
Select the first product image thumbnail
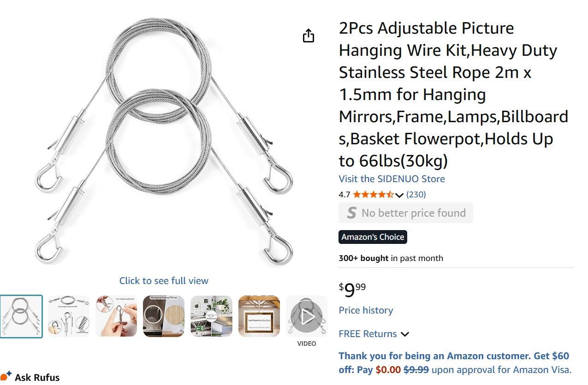(x=22, y=316)
